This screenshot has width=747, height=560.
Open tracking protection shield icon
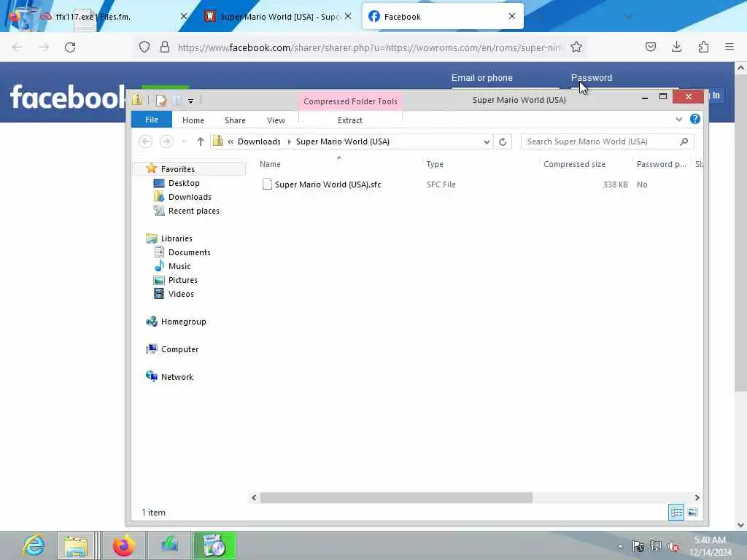pyautogui.click(x=144, y=47)
